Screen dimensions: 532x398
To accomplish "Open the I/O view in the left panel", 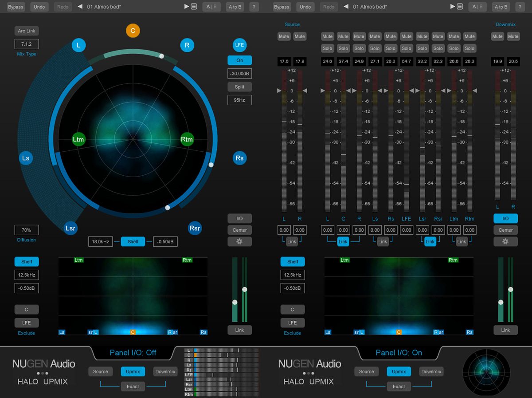I will point(239,218).
